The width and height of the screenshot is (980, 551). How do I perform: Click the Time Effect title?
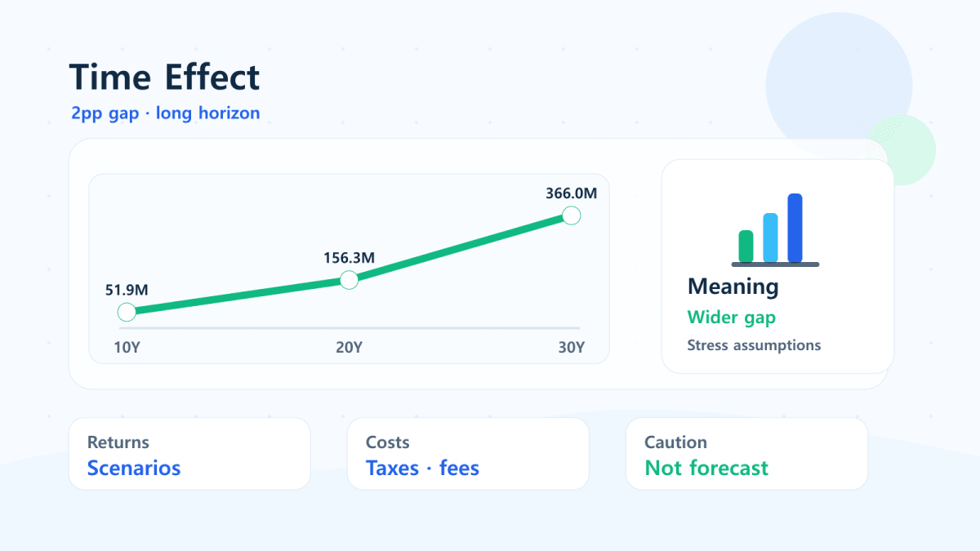[164, 77]
